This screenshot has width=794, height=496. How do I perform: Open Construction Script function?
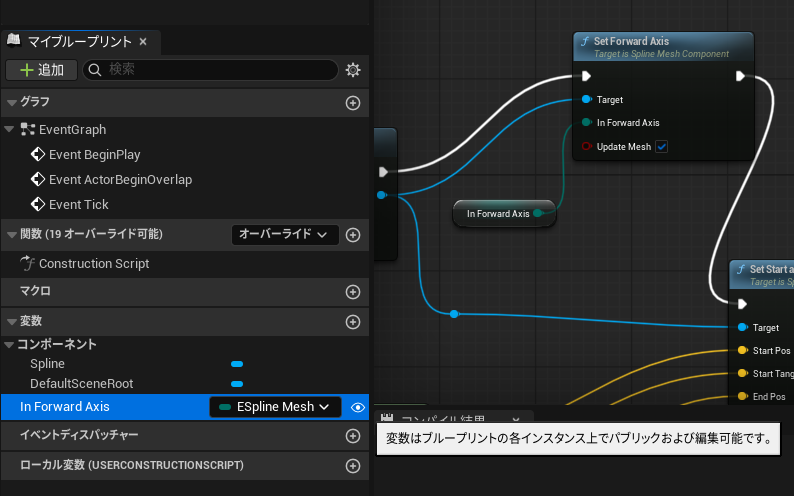click(x=93, y=264)
